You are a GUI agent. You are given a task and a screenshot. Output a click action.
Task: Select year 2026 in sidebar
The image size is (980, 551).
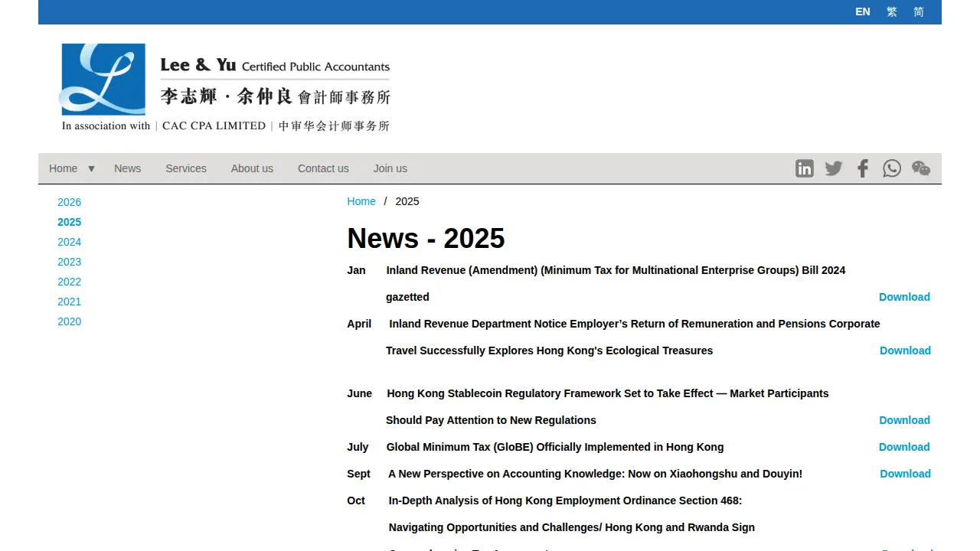[69, 202]
